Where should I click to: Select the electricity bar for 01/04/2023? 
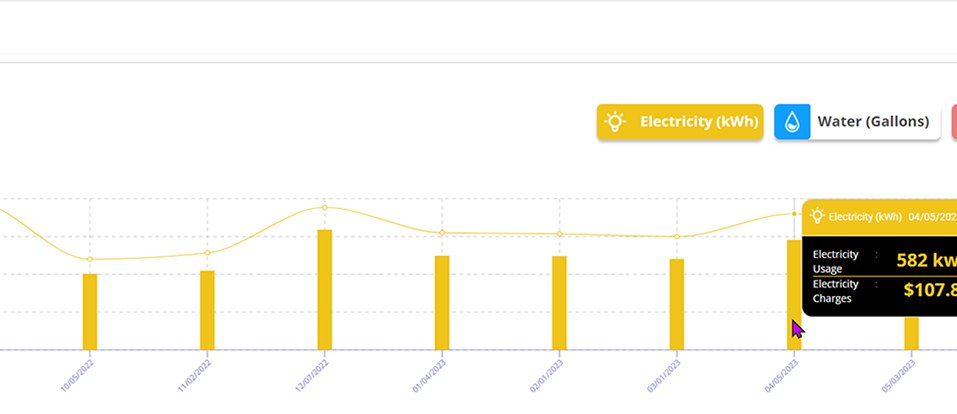pos(442,302)
